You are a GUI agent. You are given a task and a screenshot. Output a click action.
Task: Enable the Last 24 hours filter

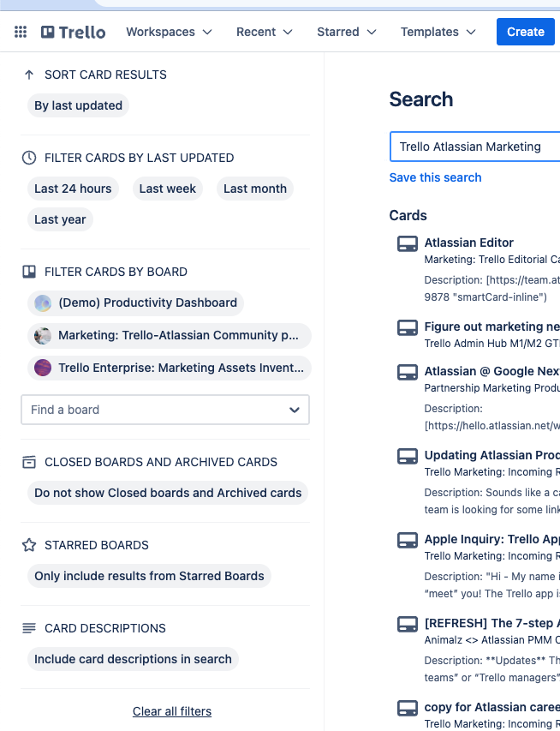pyautogui.click(x=72, y=189)
